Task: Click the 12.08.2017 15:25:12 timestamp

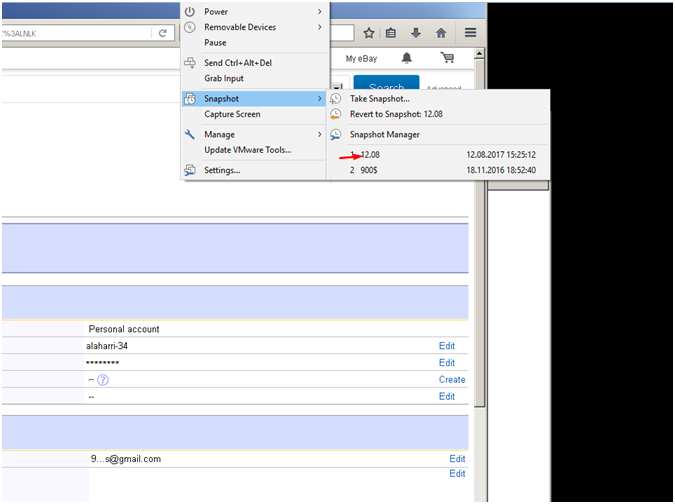Action: click(x=501, y=155)
